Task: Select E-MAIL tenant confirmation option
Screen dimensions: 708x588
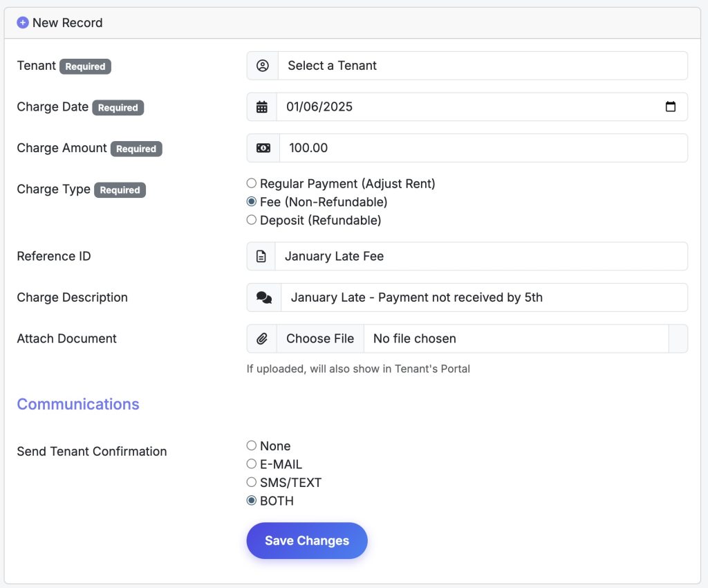Action: tap(252, 464)
